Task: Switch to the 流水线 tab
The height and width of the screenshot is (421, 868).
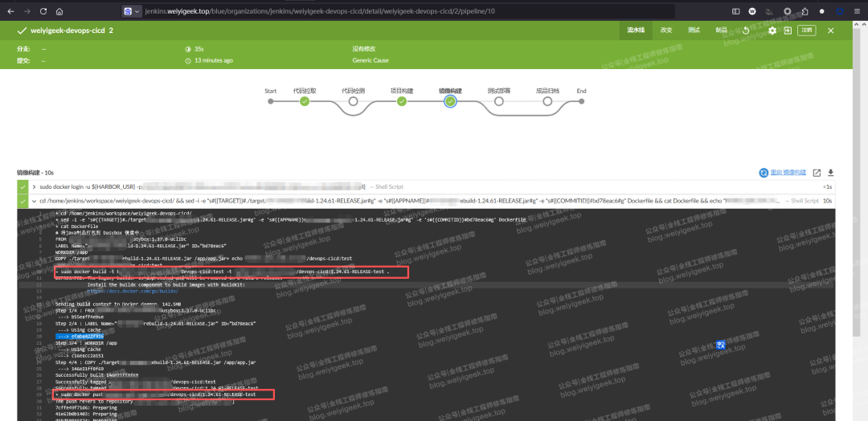Action: 636,31
